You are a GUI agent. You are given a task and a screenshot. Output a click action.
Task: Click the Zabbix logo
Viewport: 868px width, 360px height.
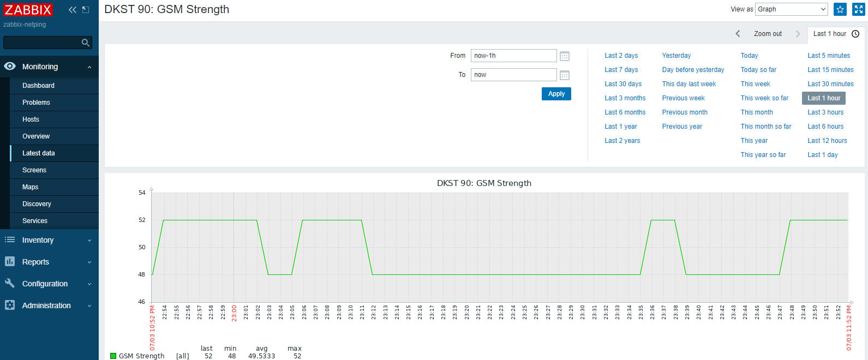point(28,10)
